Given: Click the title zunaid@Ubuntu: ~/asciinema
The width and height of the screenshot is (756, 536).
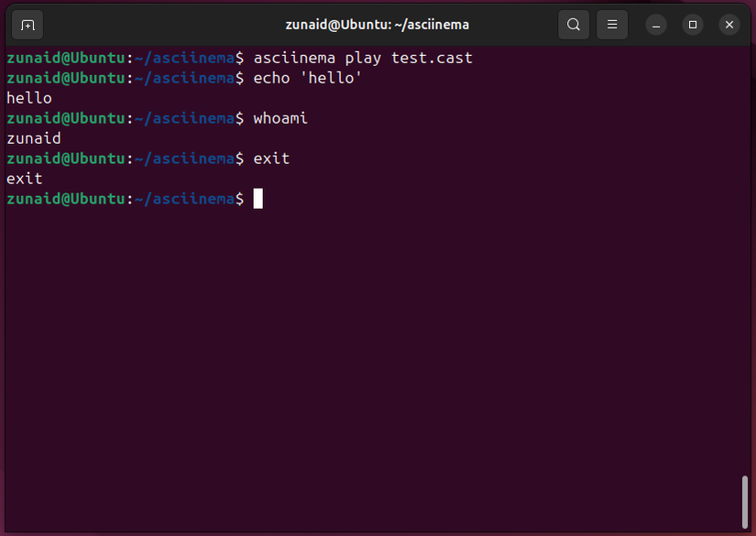Looking at the screenshot, I should click(378, 25).
